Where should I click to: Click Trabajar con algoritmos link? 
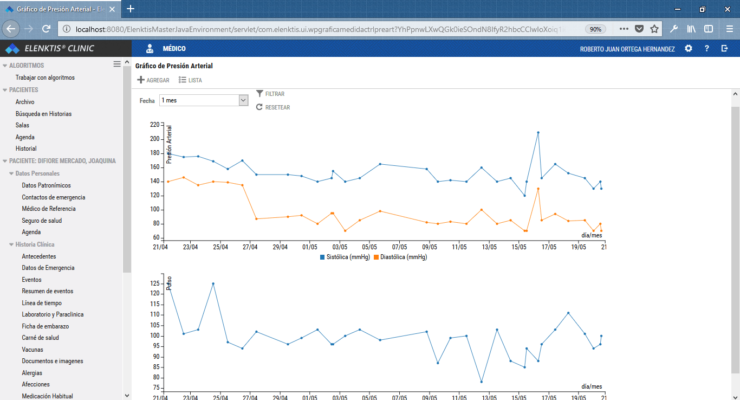(45, 77)
